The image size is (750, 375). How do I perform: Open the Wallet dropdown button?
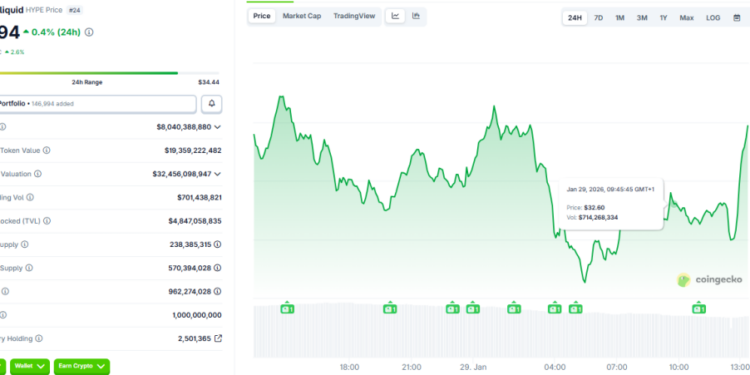pos(30,366)
